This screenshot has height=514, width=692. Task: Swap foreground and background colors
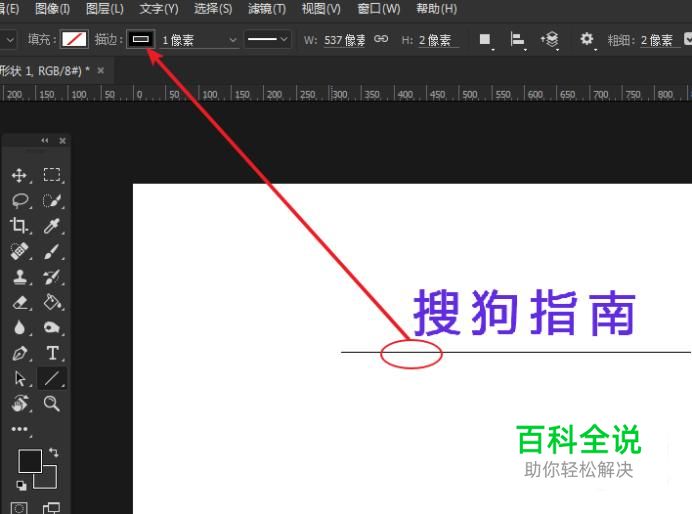pos(54,452)
